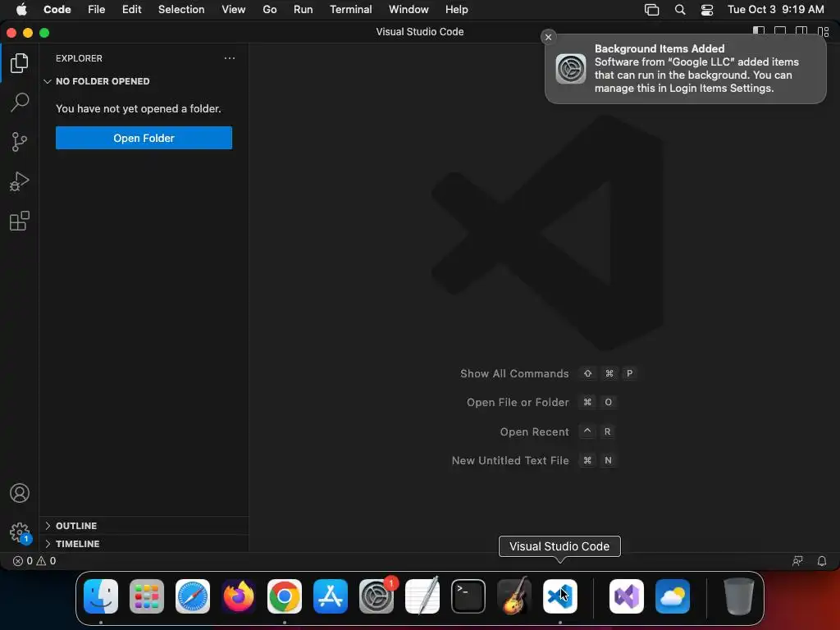Open the Extensions view
Screen dimensions: 840x630
20,221
